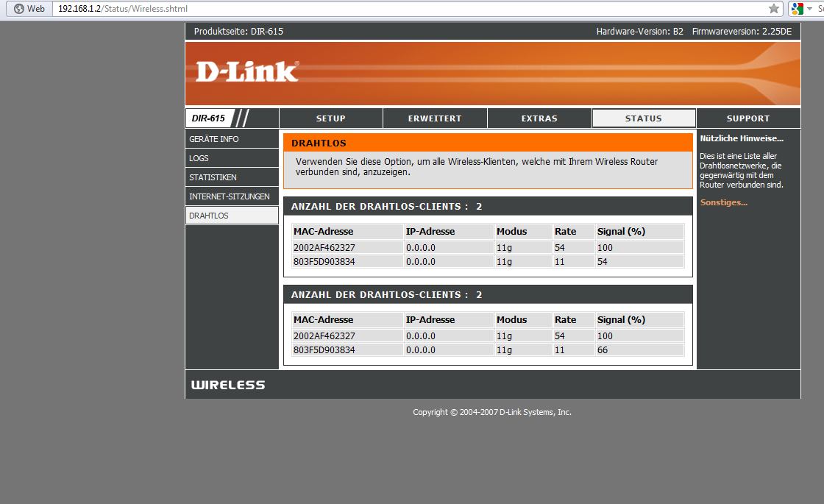Click MAC 2002AF462327 in the second table
Viewport: 824px width, 504px height.
(x=324, y=336)
